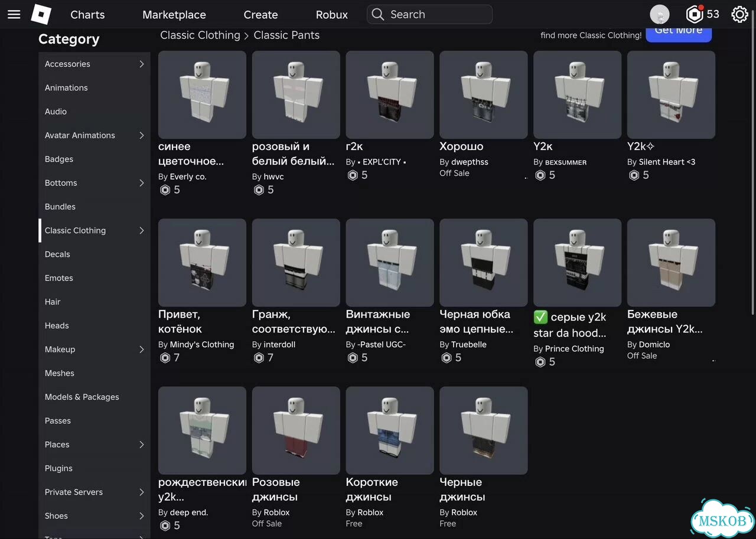The image size is (756, 539).
Task: Open thumbnail for 'Бежевые джинсы Y2k...'
Action: [671, 263]
